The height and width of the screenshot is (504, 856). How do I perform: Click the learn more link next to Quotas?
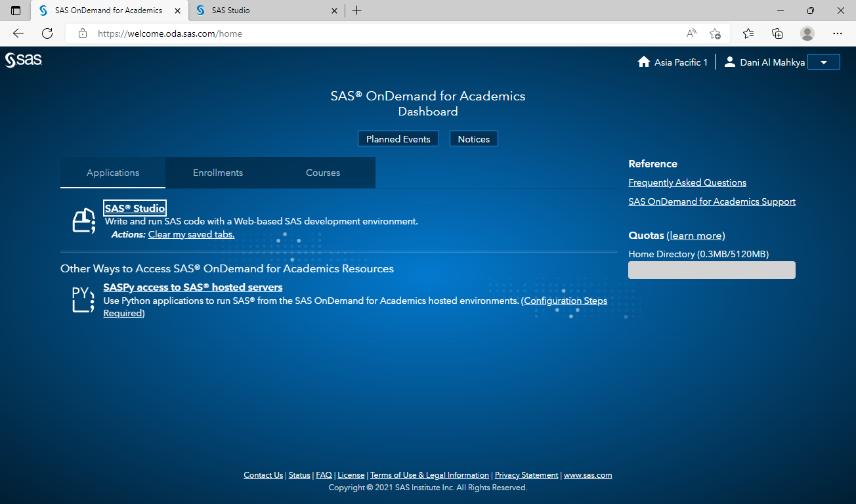tap(696, 236)
